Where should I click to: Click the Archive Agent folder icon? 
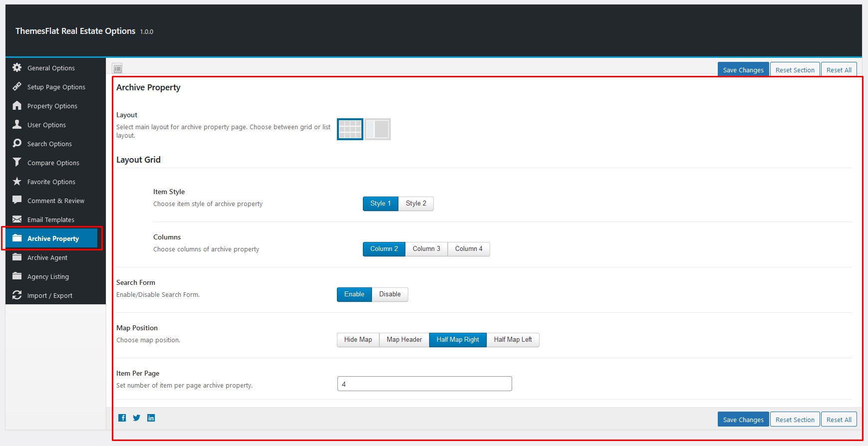coord(17,257)
